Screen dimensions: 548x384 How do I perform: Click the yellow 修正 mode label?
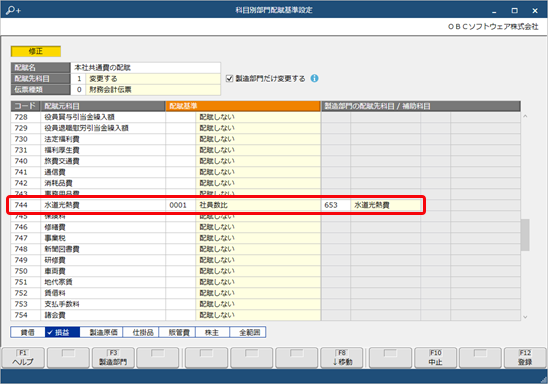pos(36,51)
